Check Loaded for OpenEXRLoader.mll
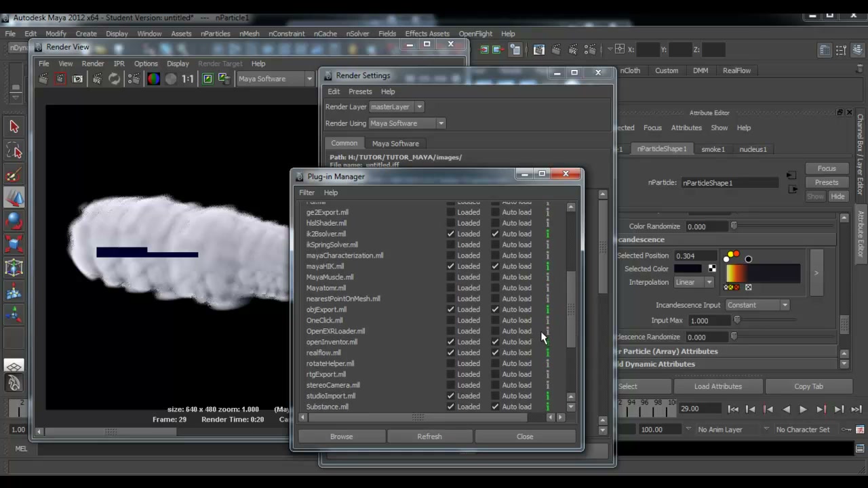Viewport: 868px width, 488px height. click(451, 331)
